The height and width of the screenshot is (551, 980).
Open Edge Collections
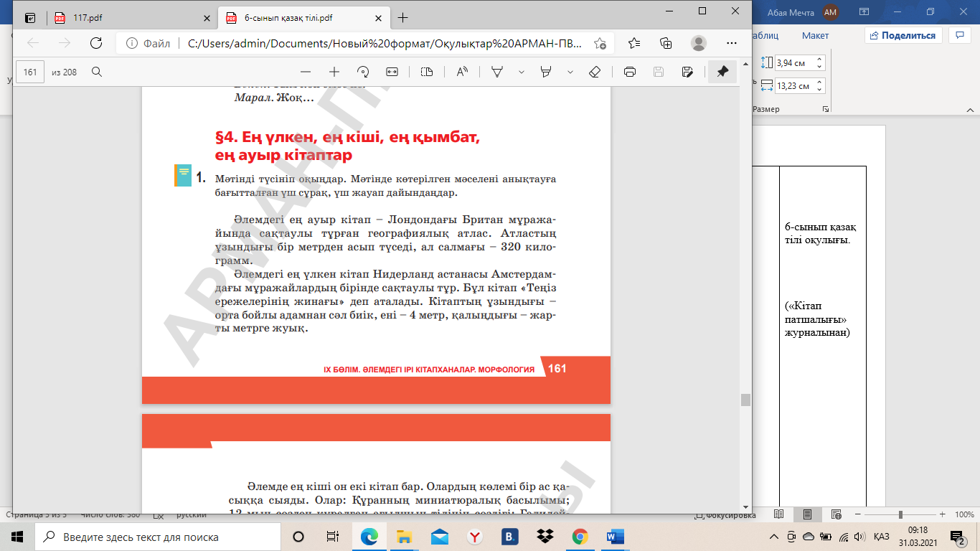tap(666, 43)
